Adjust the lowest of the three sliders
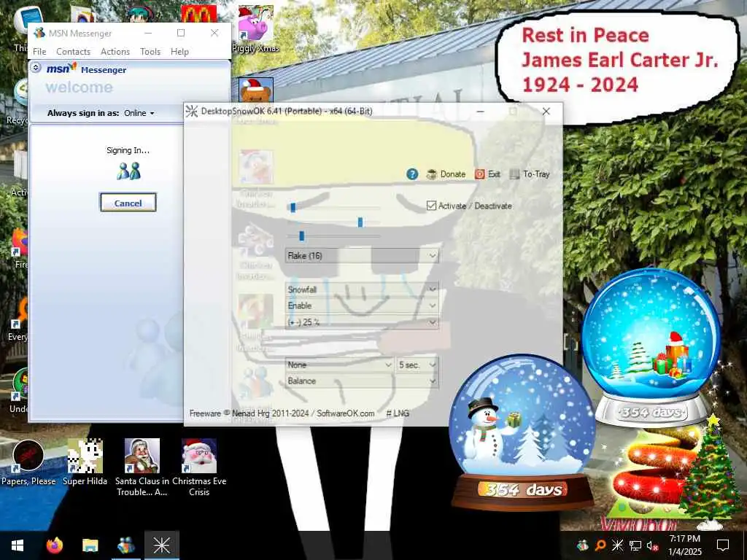The image size is (747, 560). coord(301,236)
